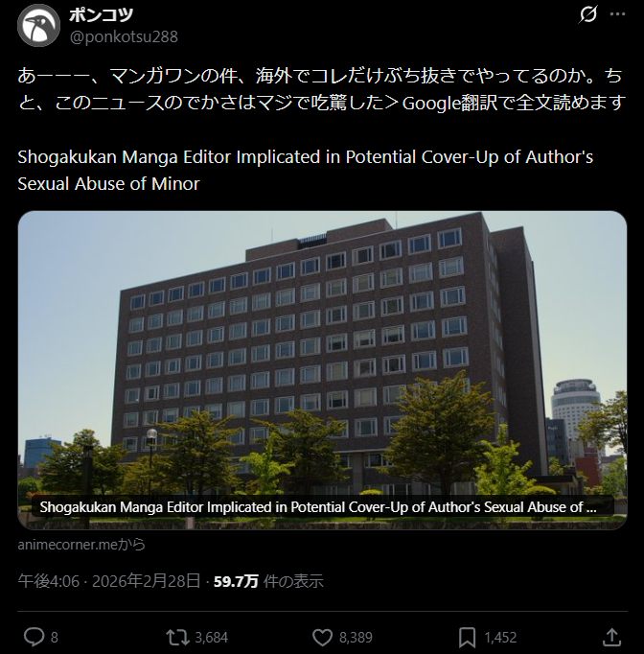Click the likes count 8,389

356,638
